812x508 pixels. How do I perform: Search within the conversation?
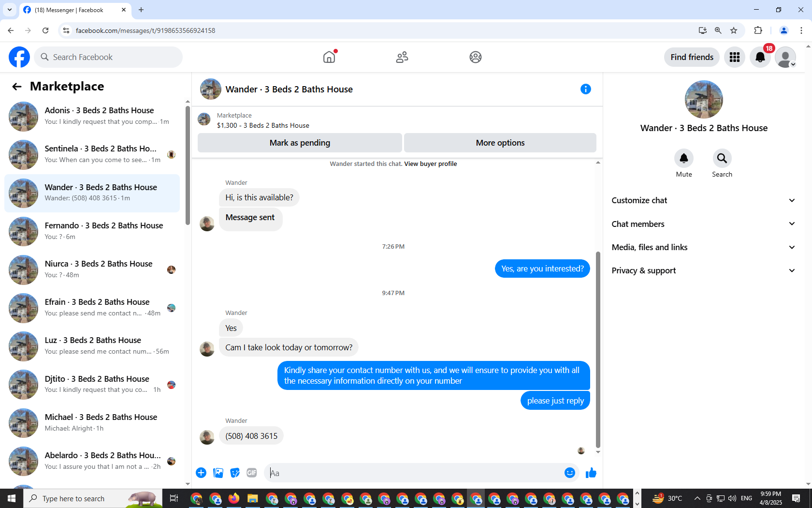722,158
